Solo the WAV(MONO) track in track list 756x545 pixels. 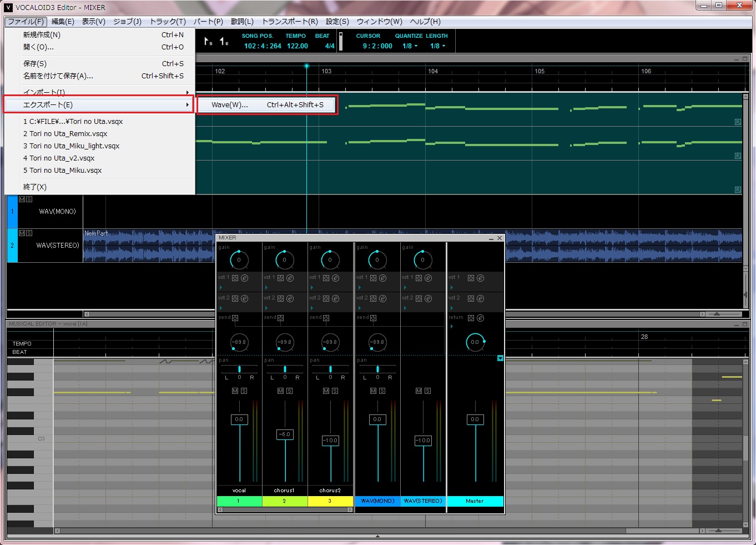tap(29, 199)
